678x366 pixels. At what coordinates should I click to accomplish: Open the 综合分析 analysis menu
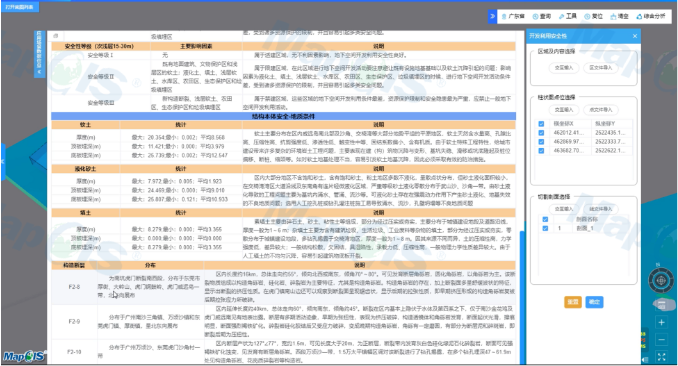(651, 16)
